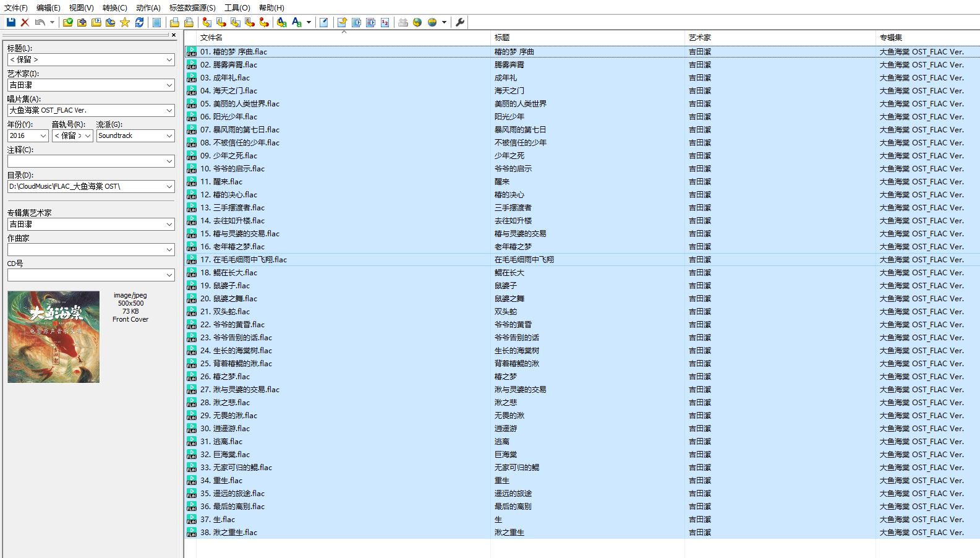The width and height of the screenshot is (980, 558).
Task: Click the blue refresh arrows icon
Action: (139, 22)
